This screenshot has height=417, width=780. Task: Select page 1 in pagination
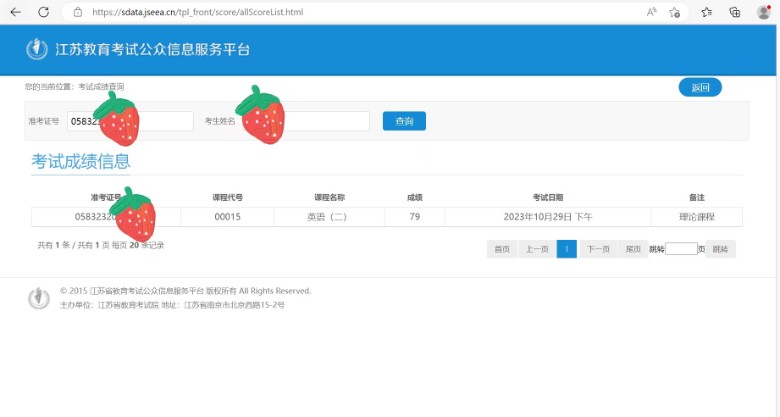[566, 249]
